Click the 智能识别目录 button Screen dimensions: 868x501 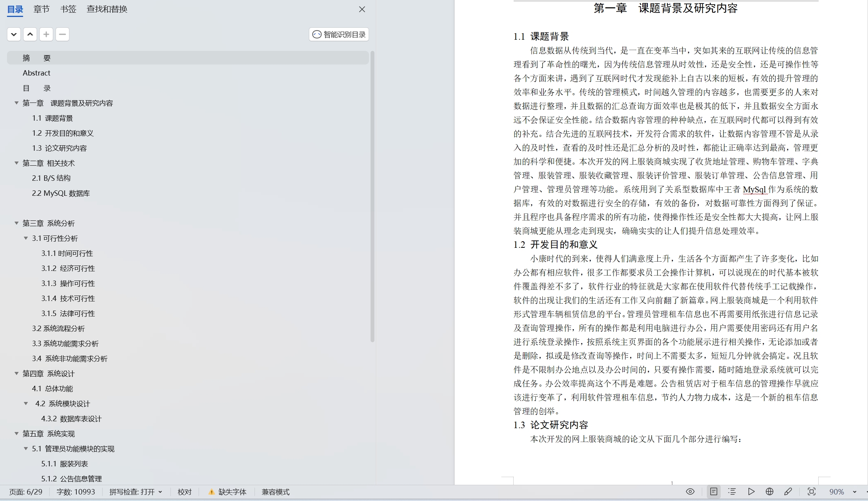coord(339,34)
